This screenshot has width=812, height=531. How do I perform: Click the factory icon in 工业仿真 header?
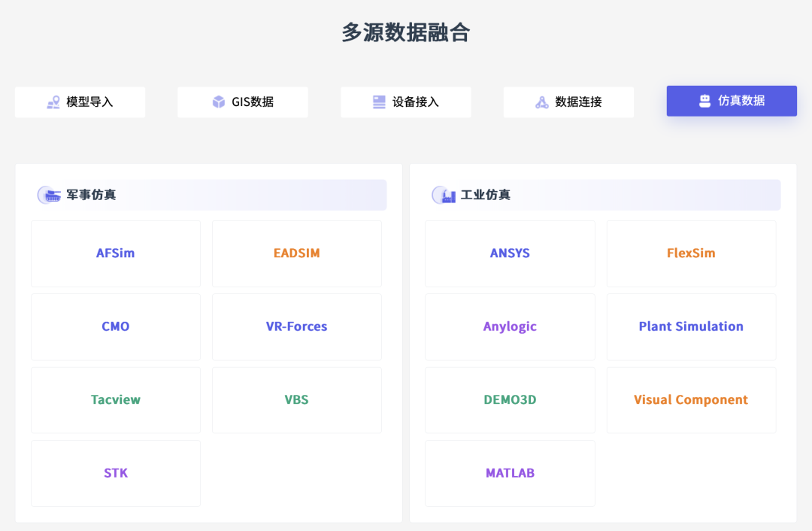click(x=444, y=196)
